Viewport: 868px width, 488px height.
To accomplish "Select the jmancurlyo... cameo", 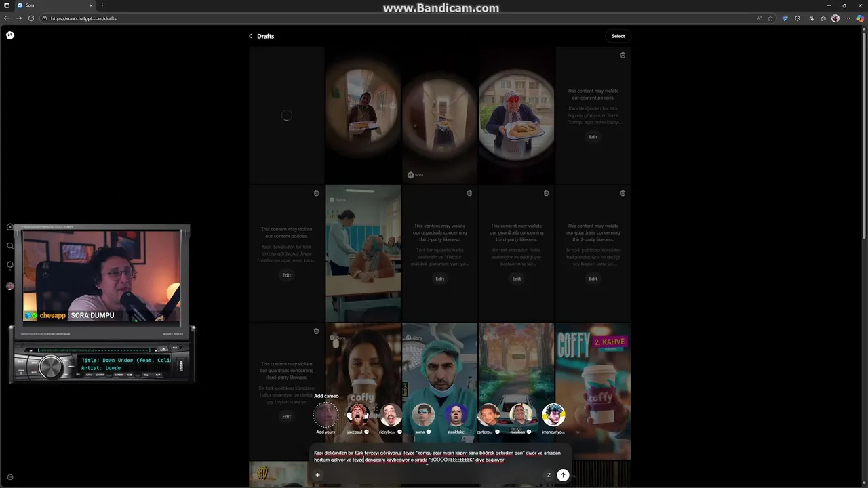I will pos(553,415).
